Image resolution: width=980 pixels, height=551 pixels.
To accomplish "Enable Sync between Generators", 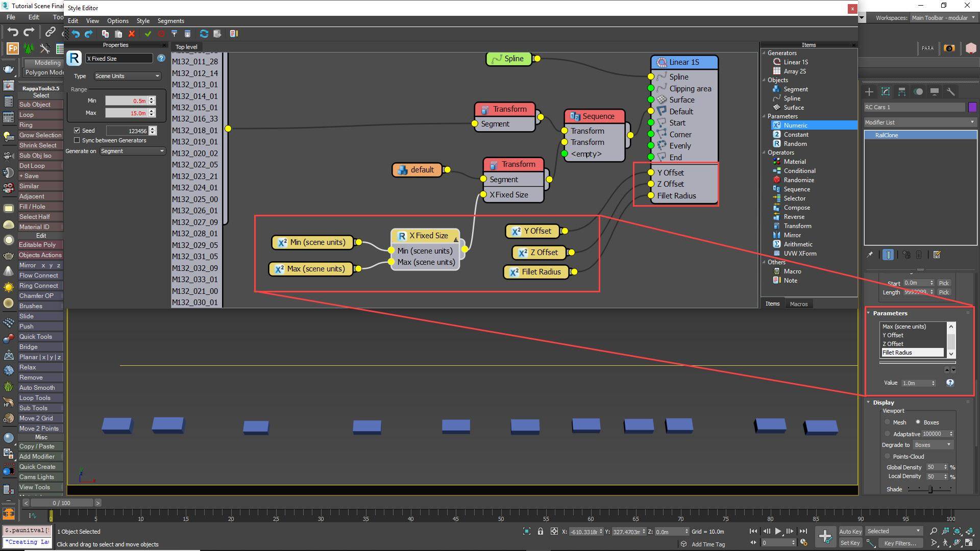I will [x=77, y=140].
